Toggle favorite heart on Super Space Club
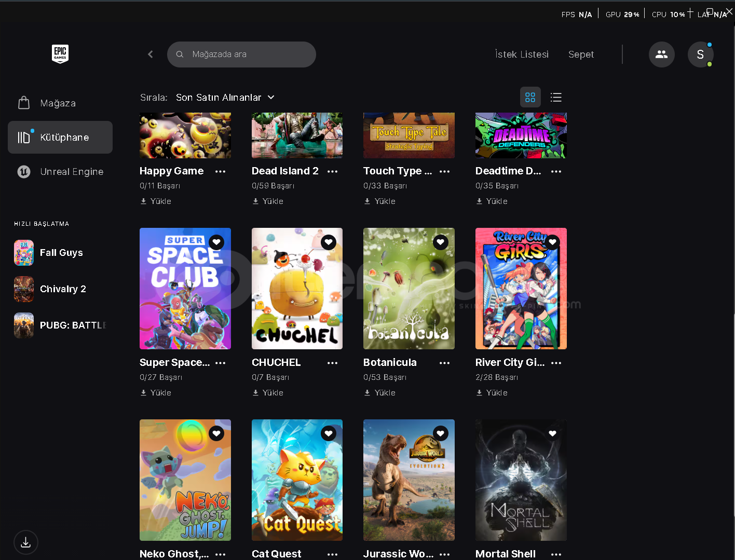Image resolution: width=735 pixels, height=560 pixels. 216,242
